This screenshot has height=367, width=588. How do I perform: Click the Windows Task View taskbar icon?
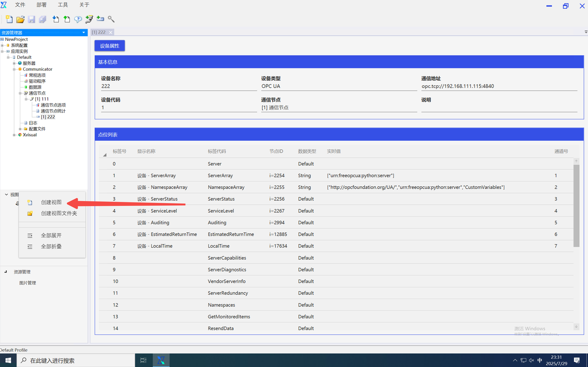tap(143, 361)
